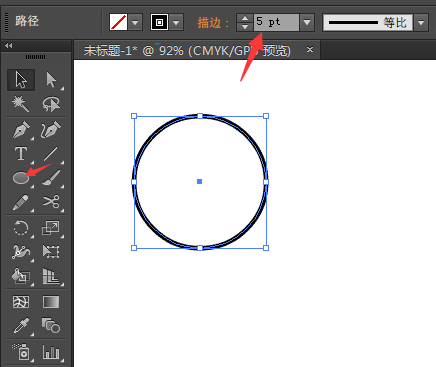Click the 路径 label in control bar

pos(27,21)
